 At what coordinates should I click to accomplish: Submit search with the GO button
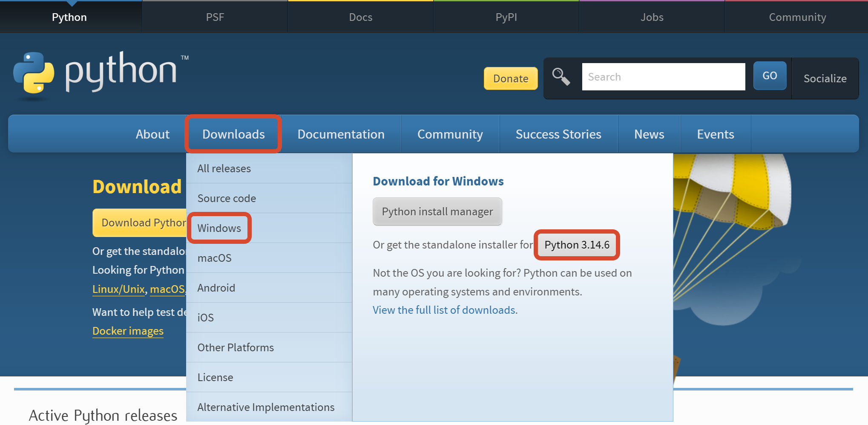770,76
